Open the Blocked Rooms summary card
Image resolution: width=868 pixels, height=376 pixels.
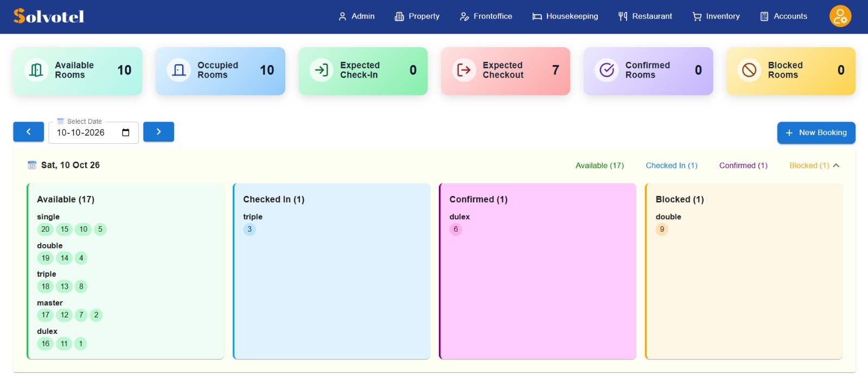(791, 71)
